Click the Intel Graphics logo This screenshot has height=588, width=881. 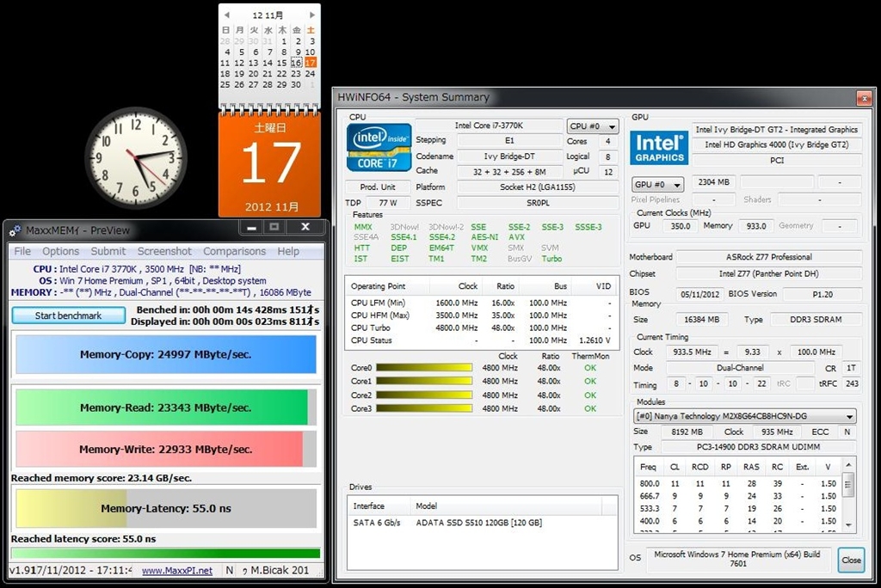[x=658, y=147]
